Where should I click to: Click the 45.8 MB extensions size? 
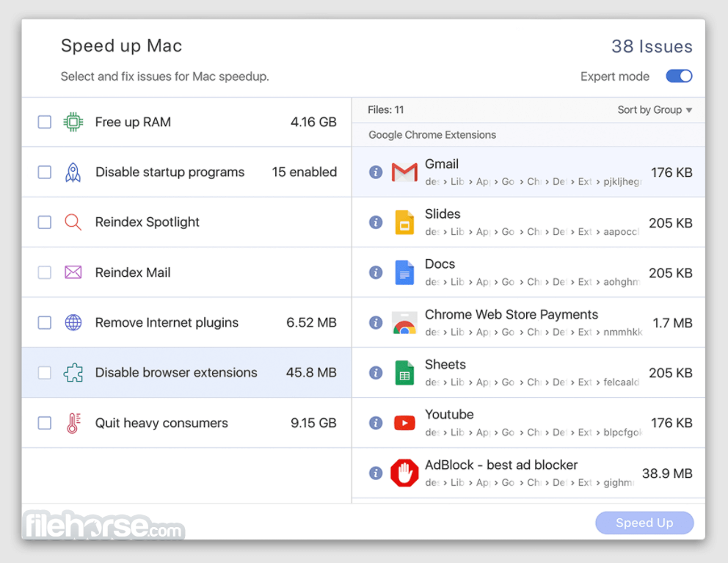pyautogui.click(x=312, y=373)
